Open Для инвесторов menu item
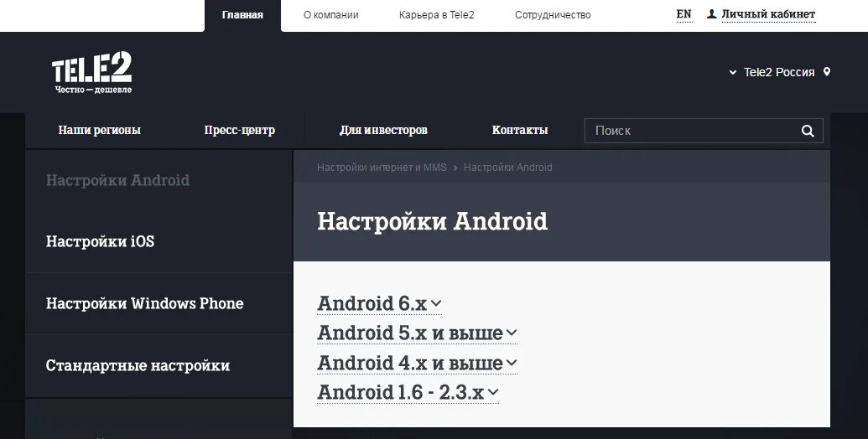868x439 pixels. coord(383,131)
